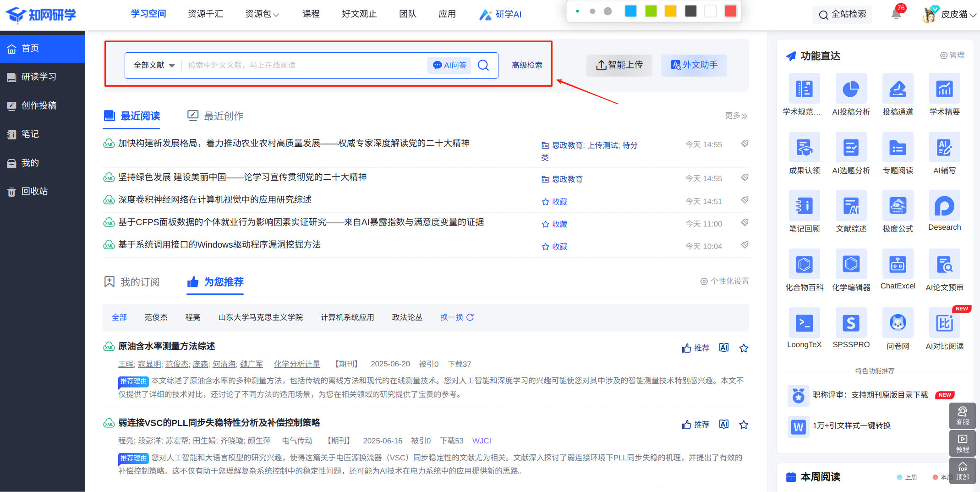The width and height of the screenshot is (980, 492).
Task: Open the 化学编辑器 tool icon
Action: [x=851, y=264]
